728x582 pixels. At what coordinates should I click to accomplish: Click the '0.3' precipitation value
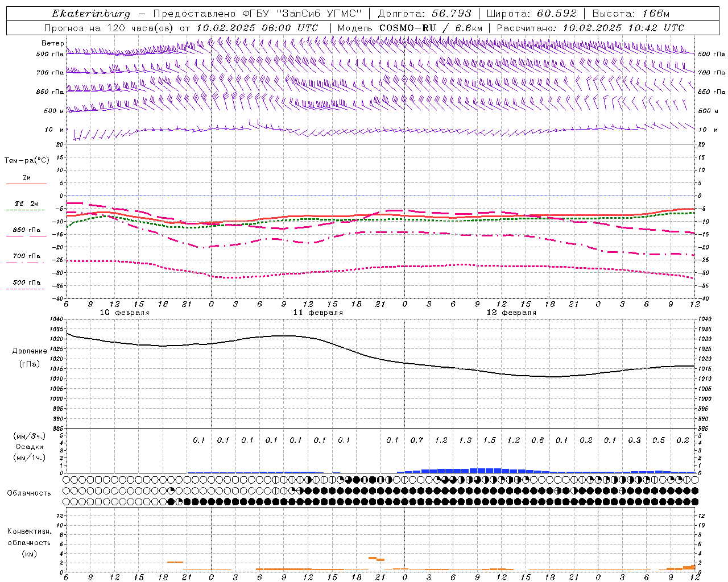click(634, 440)
